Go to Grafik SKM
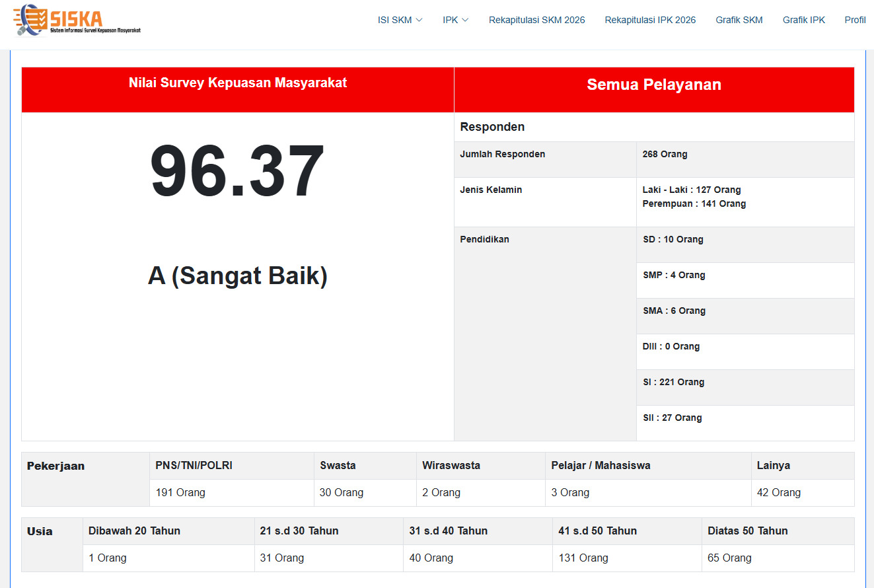The width and height of the screenshot is (874, 588). (x=739, y=20)
